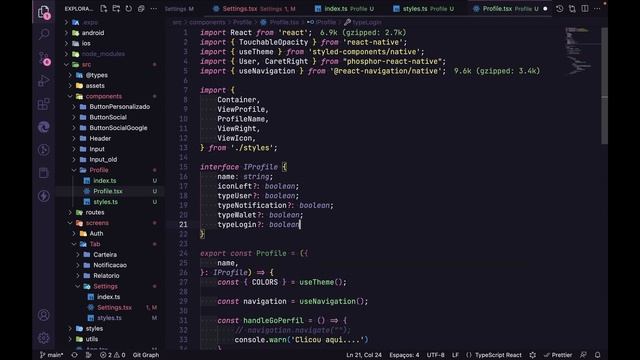
Task: Switch to the Settings.tsx tab
Action: 255,9
